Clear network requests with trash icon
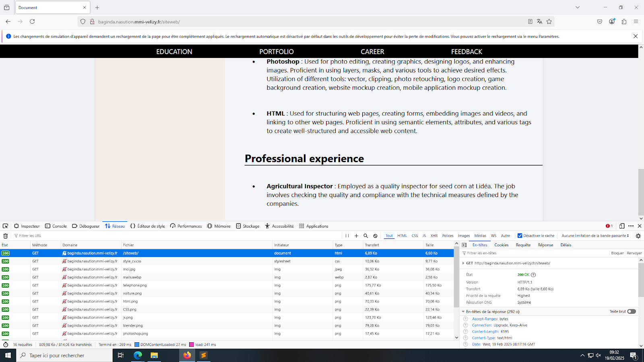The height and width of the screenshot is (362, 644). click(6, 236)
